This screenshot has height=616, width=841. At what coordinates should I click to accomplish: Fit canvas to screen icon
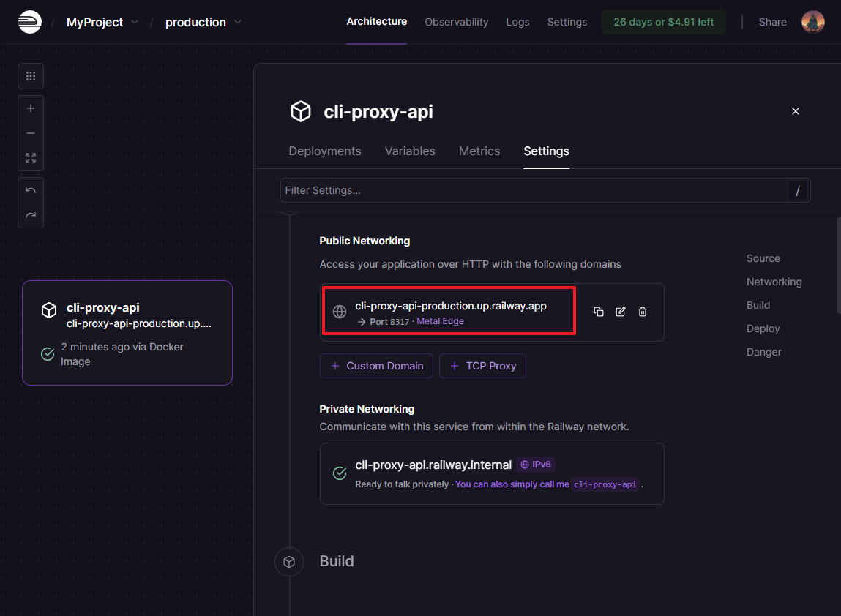[31, 158]
